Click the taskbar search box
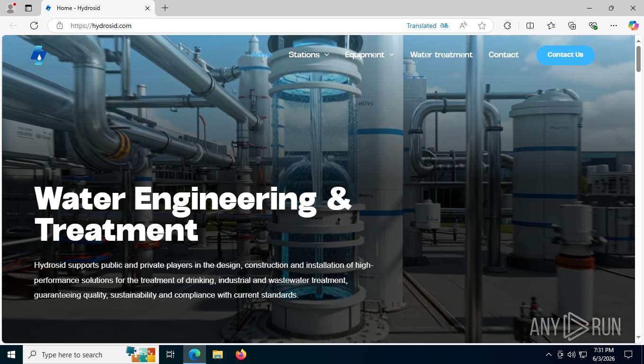Viewport: 644px width, 364px height. click(x=90, y=355)
